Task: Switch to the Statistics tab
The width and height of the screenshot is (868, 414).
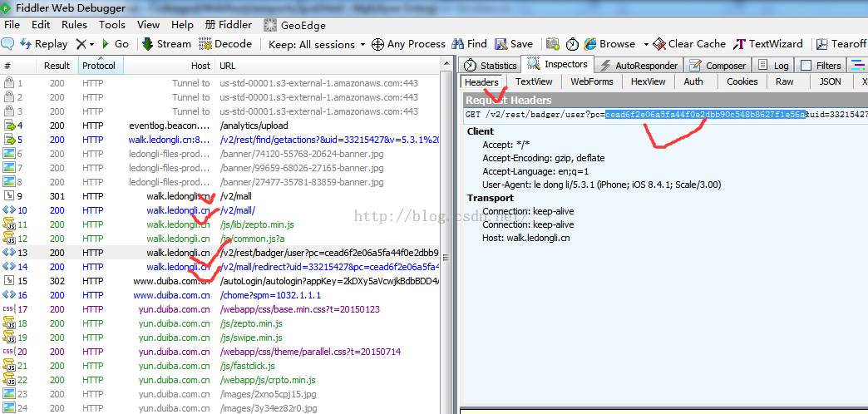Action: point(491,66)
